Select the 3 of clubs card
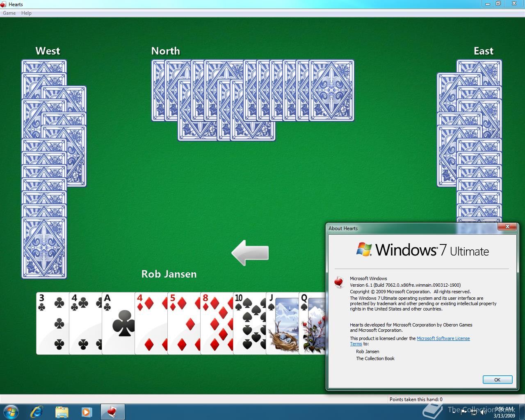This screenshot has height=420, width=525. point(52,323)
